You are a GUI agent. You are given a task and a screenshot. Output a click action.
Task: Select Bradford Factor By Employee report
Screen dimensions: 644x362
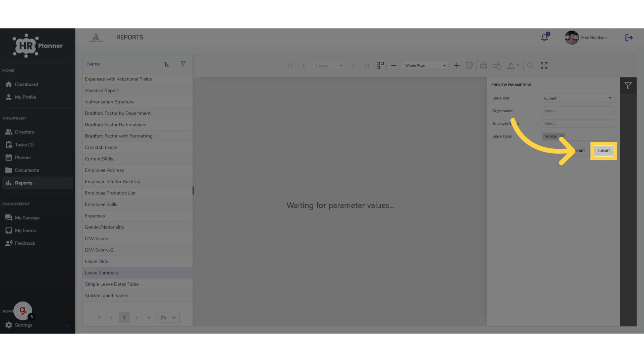coord(138,125)
